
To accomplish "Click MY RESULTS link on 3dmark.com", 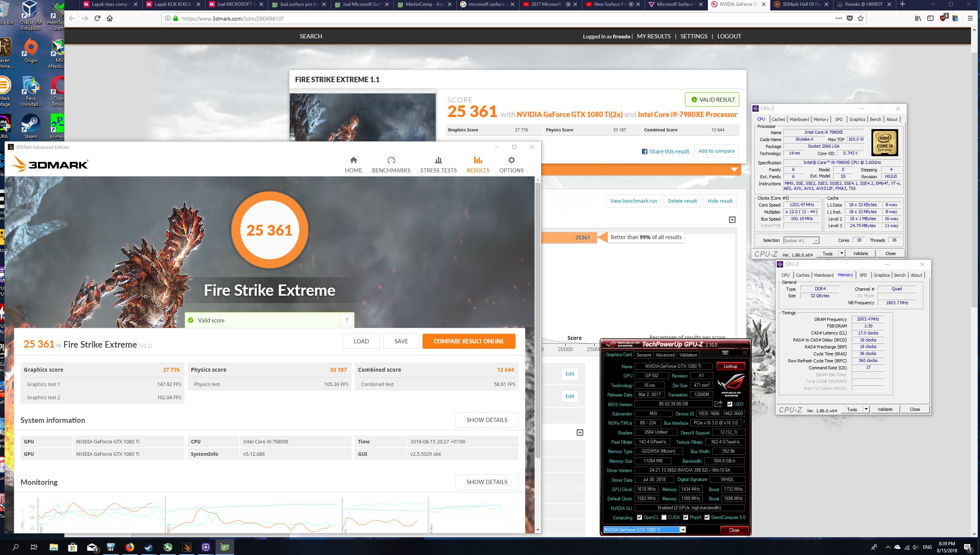I will tap(654, 36).
